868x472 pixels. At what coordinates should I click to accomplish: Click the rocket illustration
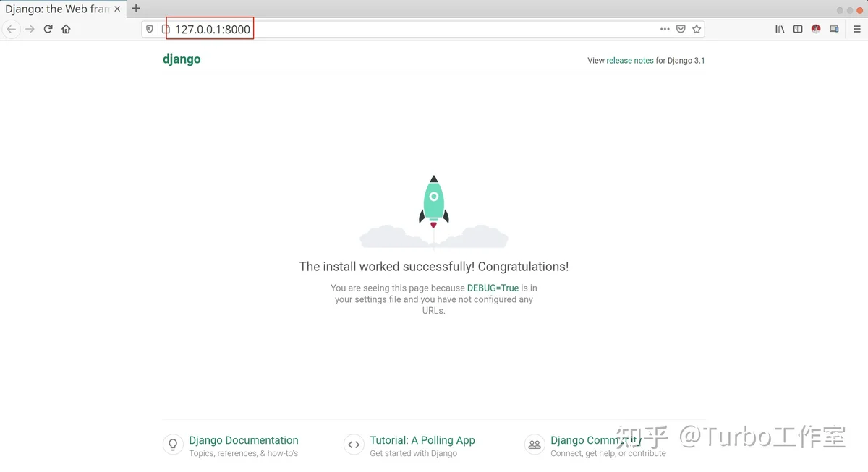click(434, 212)
